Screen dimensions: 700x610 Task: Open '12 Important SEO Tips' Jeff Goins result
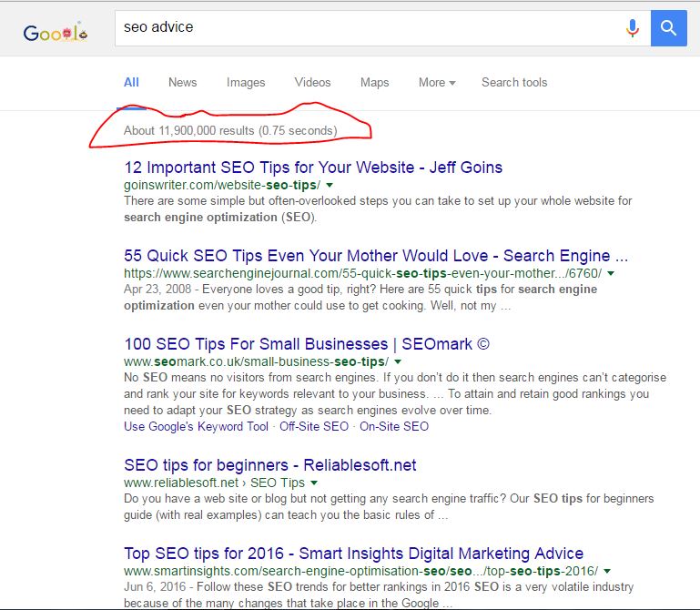click(x=313, y=168)
